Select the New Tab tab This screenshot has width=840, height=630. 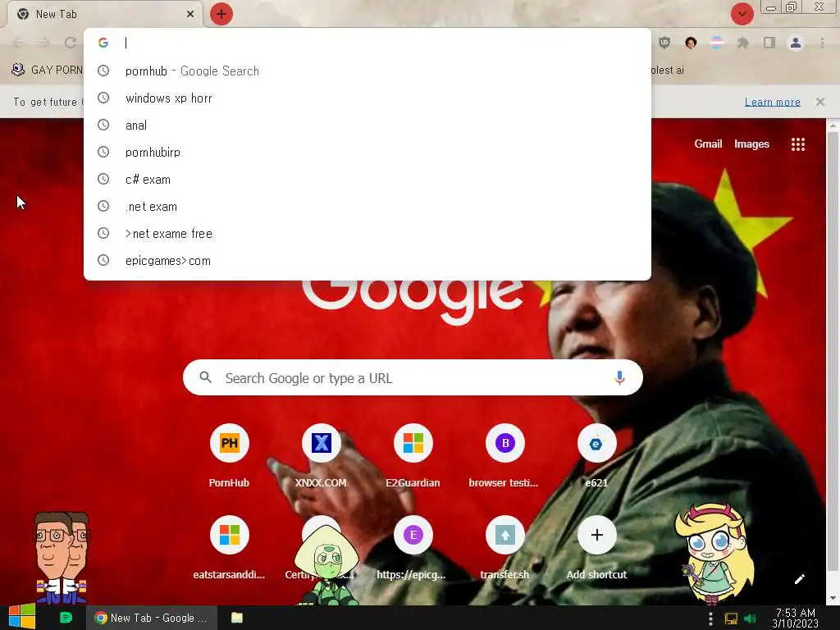[104, 14]
